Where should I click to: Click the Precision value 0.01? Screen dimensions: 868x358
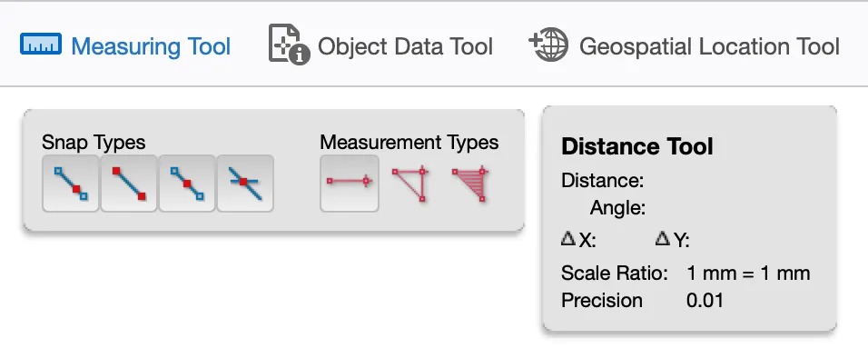705,301
